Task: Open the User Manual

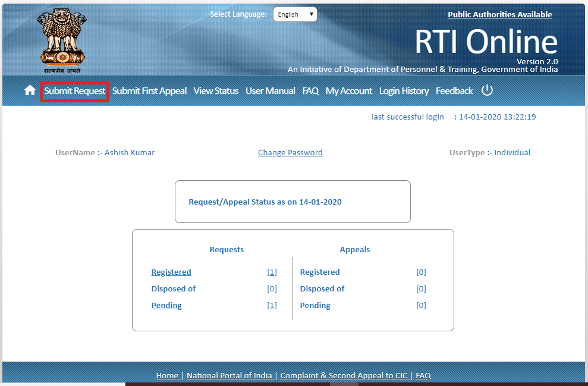Action: [270, 90]
